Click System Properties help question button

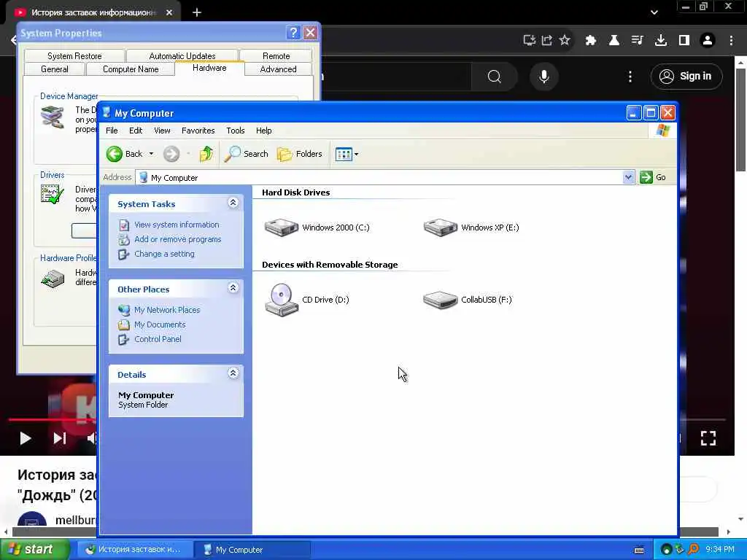pos(293,32)
